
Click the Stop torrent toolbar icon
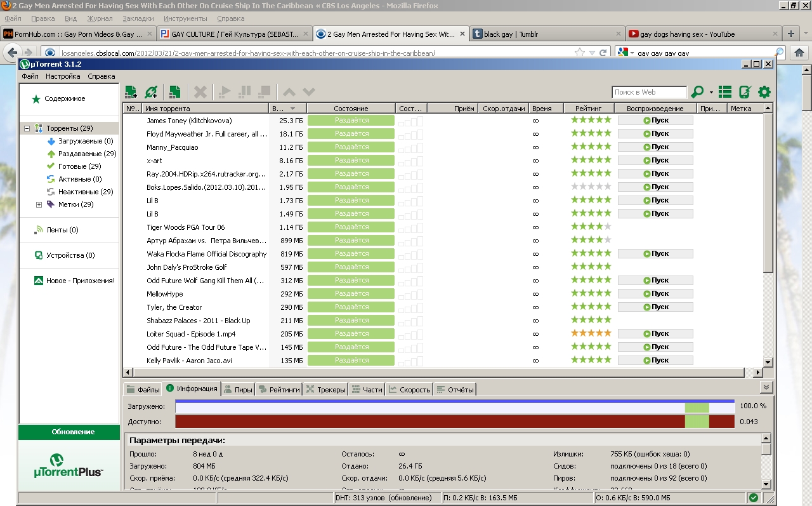(x=265, y=92)
